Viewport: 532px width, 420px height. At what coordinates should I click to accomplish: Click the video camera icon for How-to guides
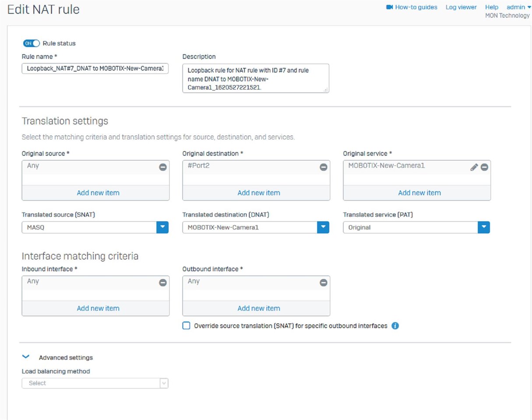[389, 7]
